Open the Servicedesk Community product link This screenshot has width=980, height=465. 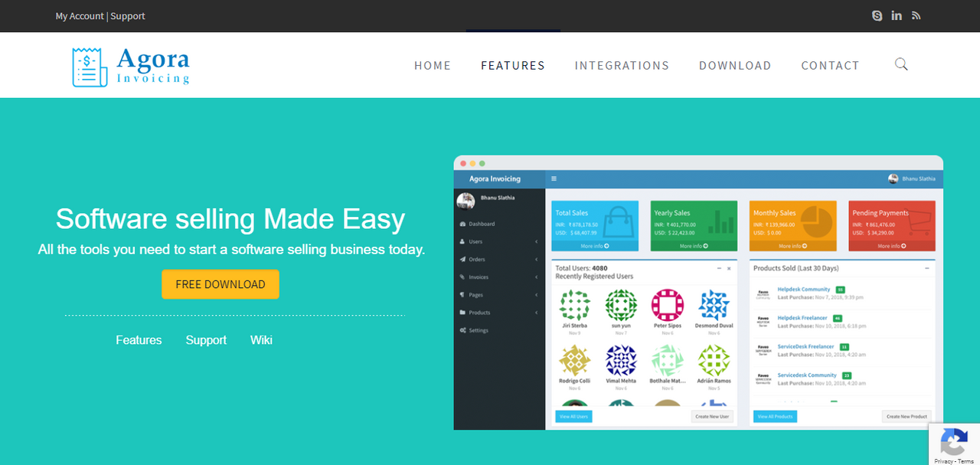click(807, 375)
